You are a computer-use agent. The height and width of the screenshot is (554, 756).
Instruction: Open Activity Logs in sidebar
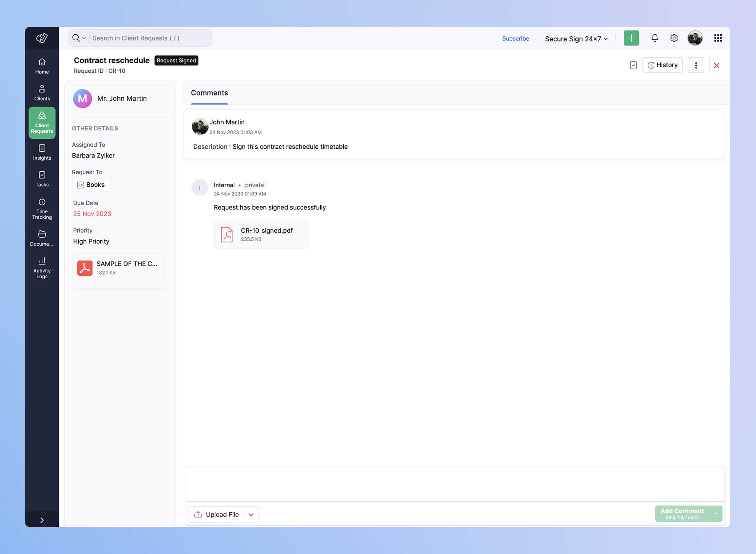[42, 268]
